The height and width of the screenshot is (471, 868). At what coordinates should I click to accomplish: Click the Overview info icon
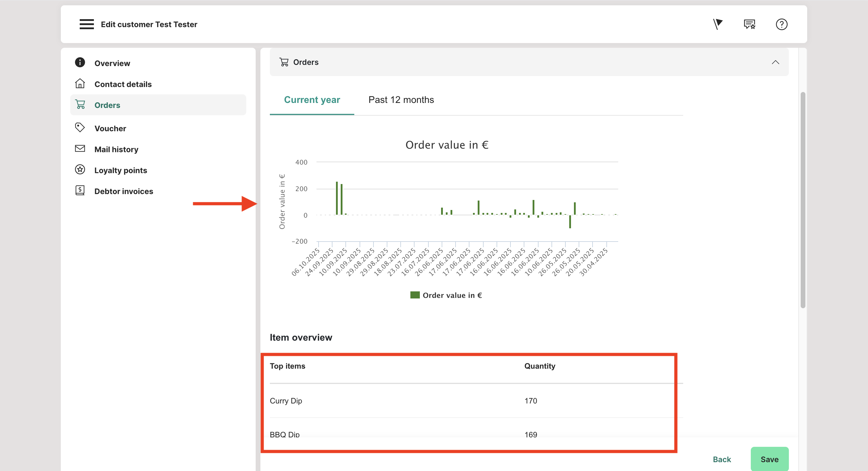(x=80, y=63)
